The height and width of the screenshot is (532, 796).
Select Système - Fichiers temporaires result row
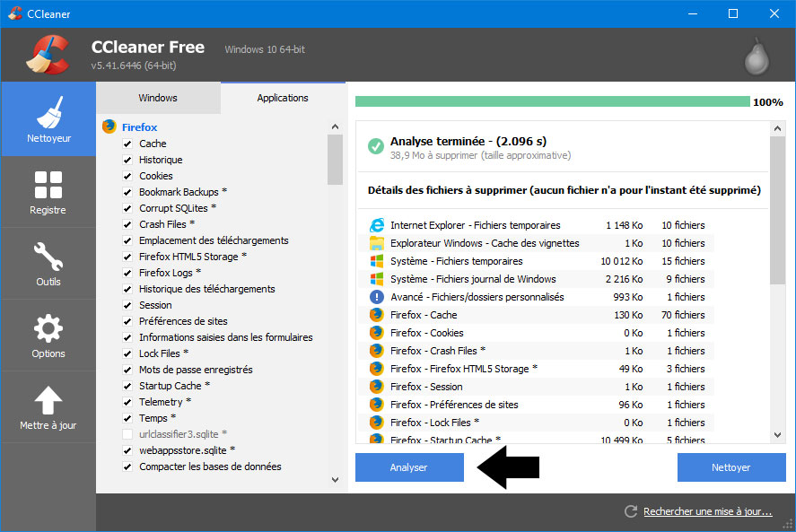(x=538, y=261)
